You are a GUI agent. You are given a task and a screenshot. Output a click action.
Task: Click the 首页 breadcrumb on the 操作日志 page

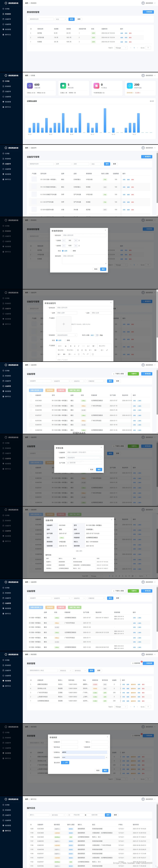pyautogui.click(x=27, y=799)
